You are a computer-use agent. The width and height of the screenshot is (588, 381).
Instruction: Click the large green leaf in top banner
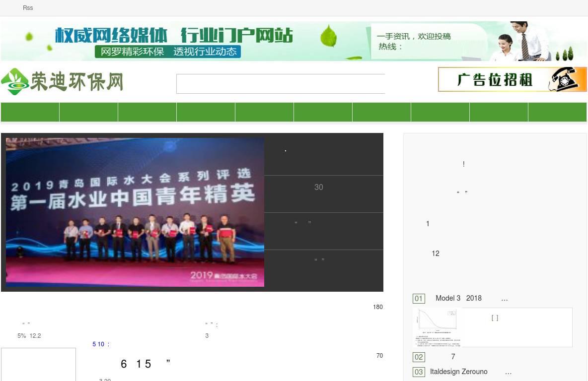click(x=328, y=37)
